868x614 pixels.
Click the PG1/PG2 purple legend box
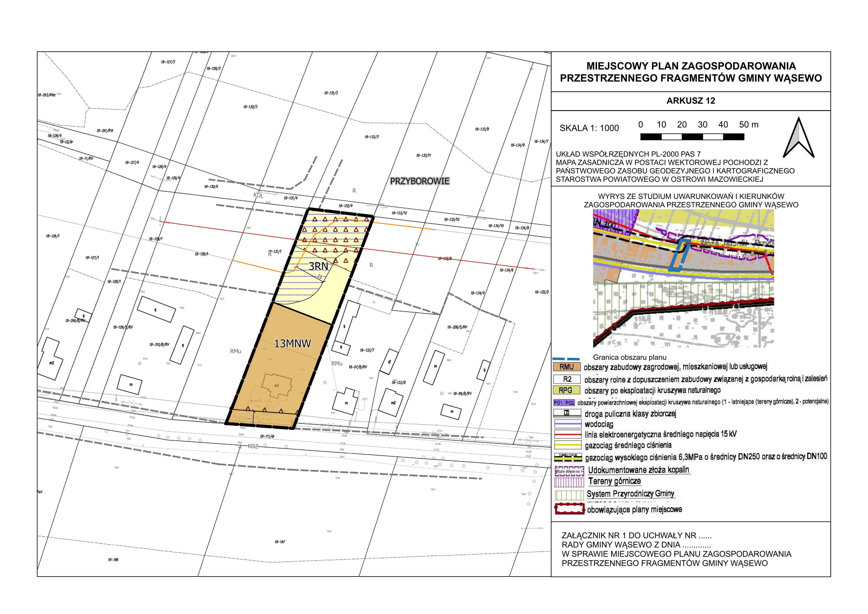564,403
